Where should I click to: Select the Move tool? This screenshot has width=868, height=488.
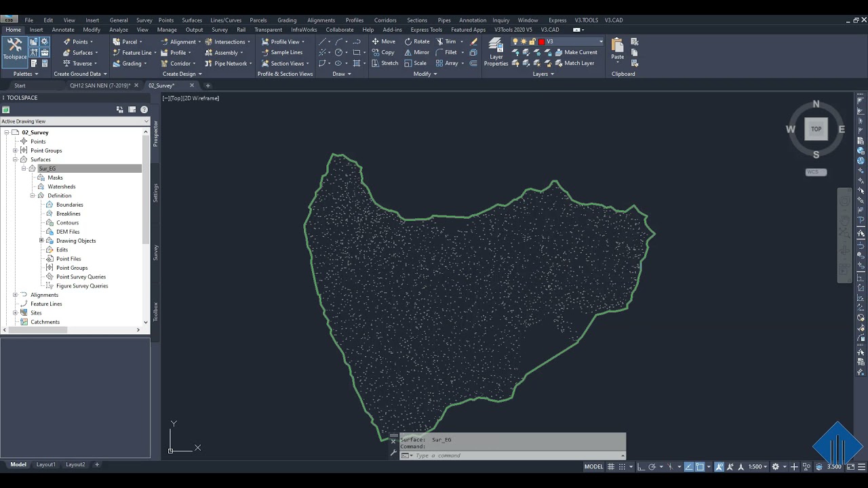coord(383,41)
